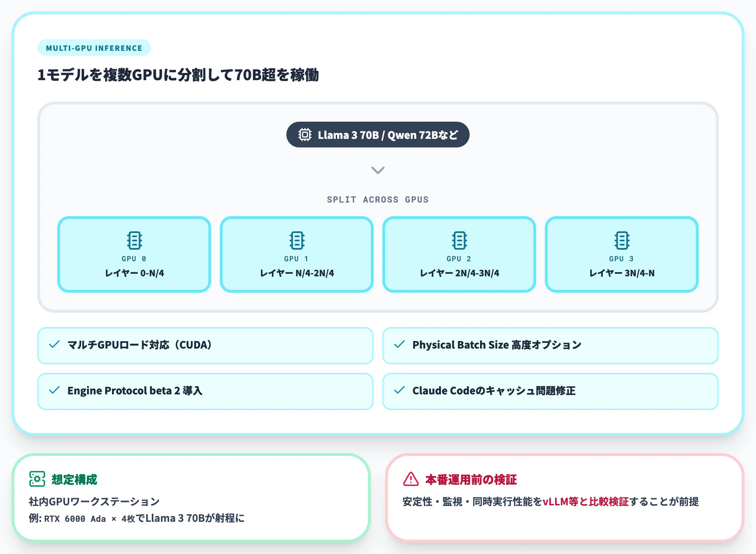756x554 pixels.
Task: Click the checkmark beside Physical Batch Size
Action: click(399, 344)
